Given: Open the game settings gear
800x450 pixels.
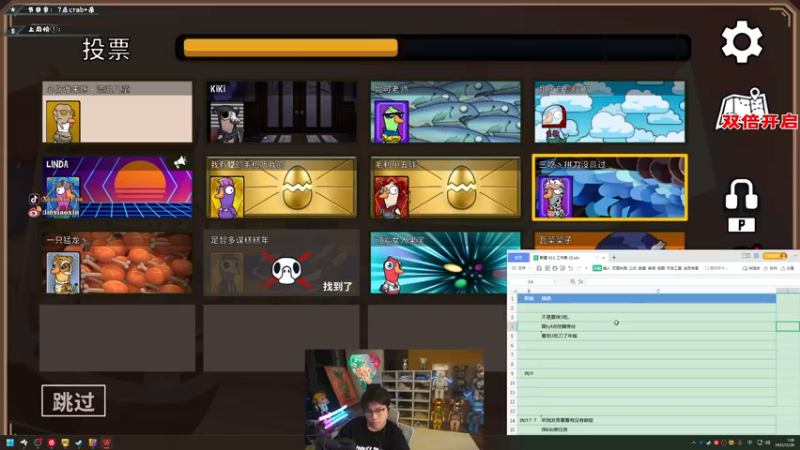Looking at the screenshot, I should click(x=741, y=42).
